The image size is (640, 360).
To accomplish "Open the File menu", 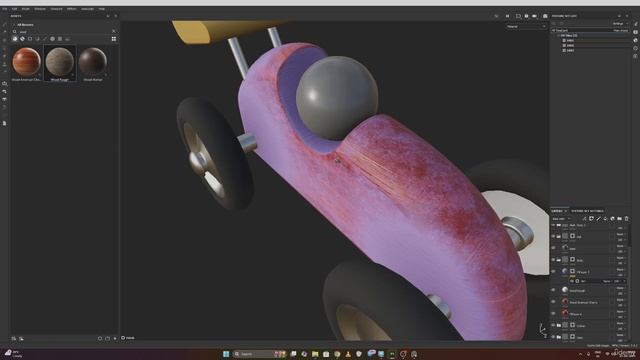I will click(x=4, y=9).
